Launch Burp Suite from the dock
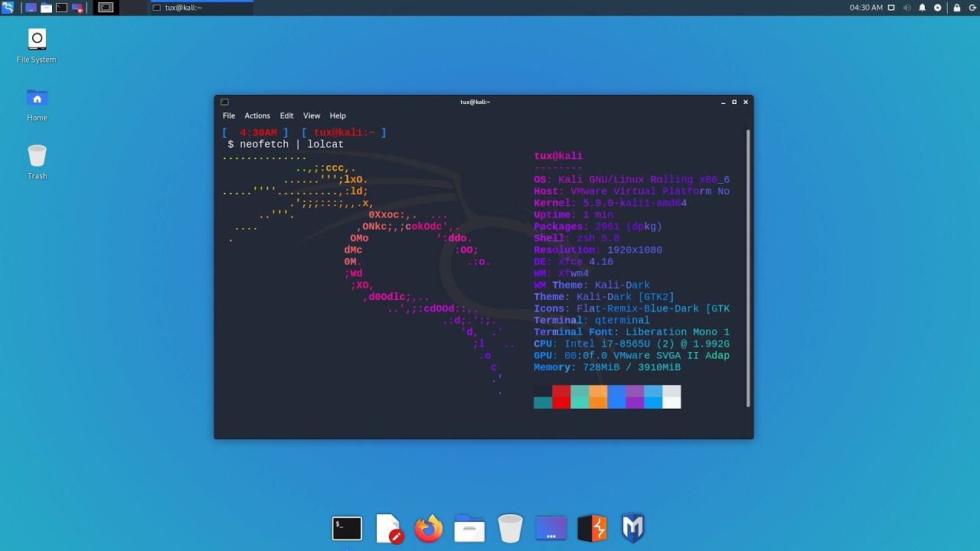Viewport: 980px width, 551px height. pyautogui.click(x=592, y=528)
